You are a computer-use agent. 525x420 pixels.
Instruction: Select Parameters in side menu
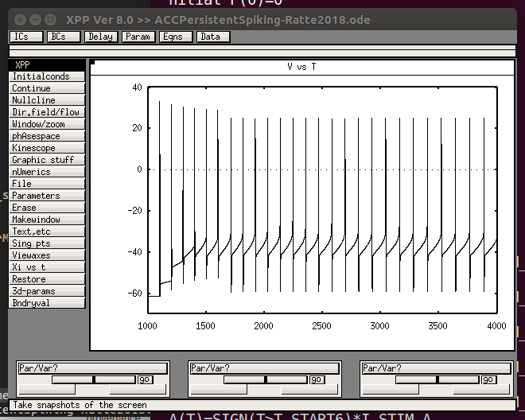tap(47, 196)
